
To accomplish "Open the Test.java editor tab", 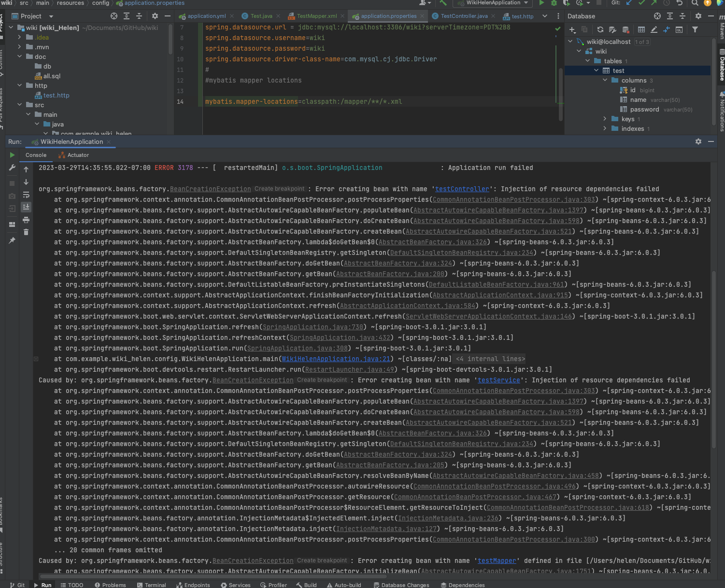I will (261, 16).
